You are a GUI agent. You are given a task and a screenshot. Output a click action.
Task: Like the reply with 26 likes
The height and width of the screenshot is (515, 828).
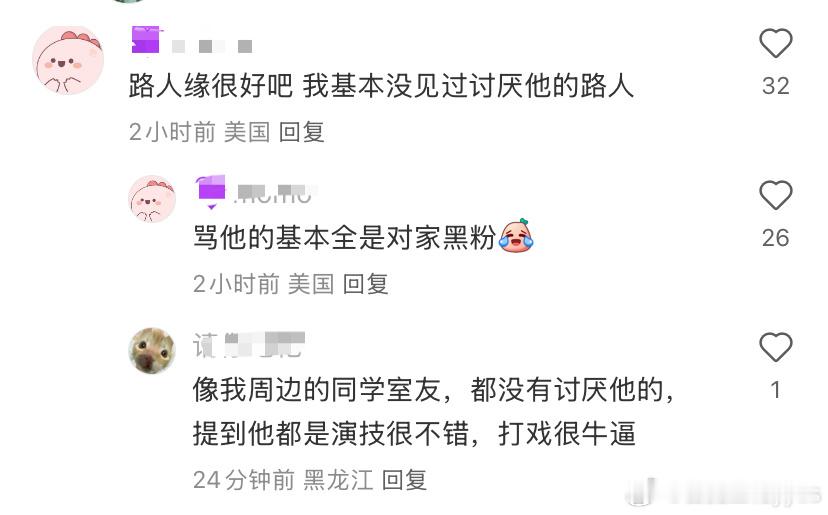pos(775,195)
